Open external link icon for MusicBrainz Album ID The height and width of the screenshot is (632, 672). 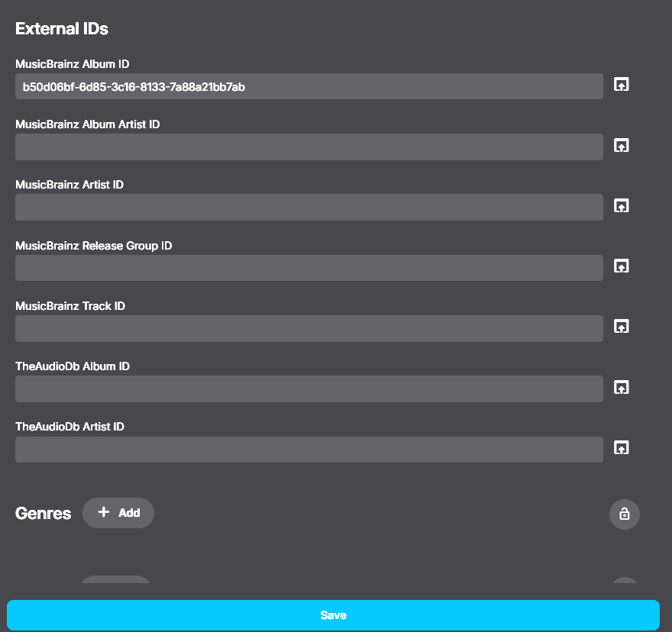[621, 85]
